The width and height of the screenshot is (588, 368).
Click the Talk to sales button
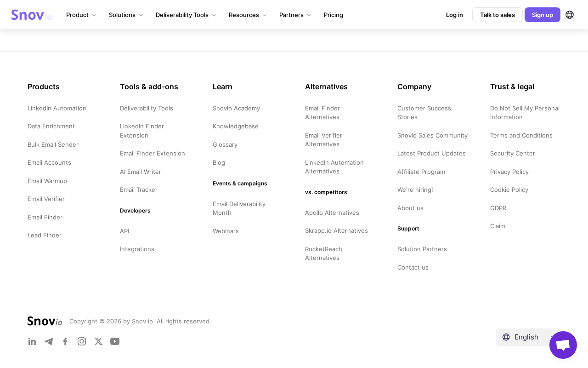[498, 15]
